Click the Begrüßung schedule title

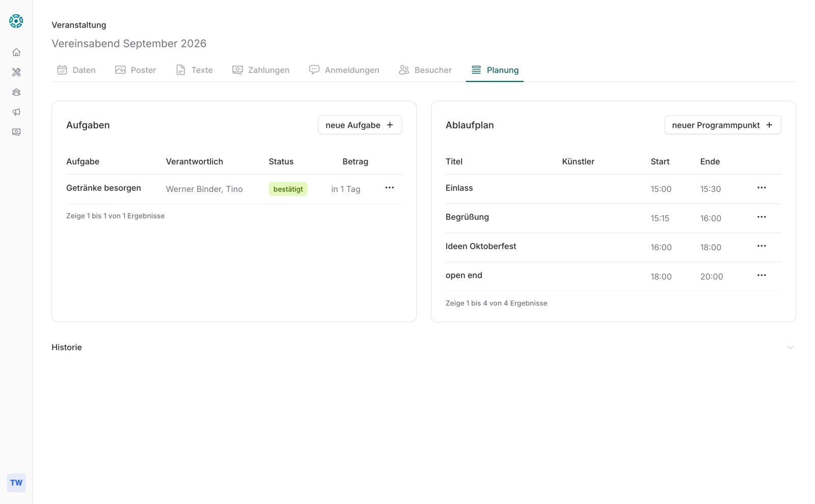(467, 217)
